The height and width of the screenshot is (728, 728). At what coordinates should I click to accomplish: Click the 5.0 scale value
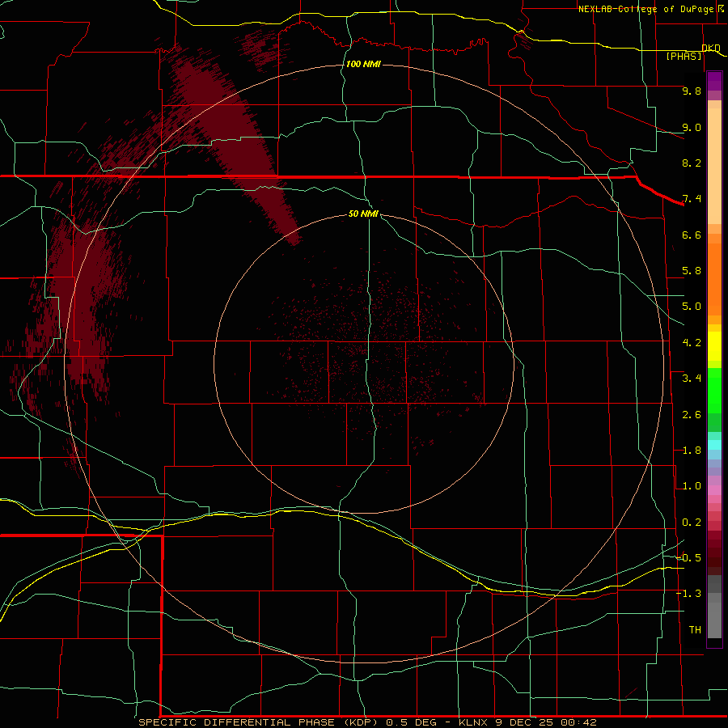[x=692, y=307]
